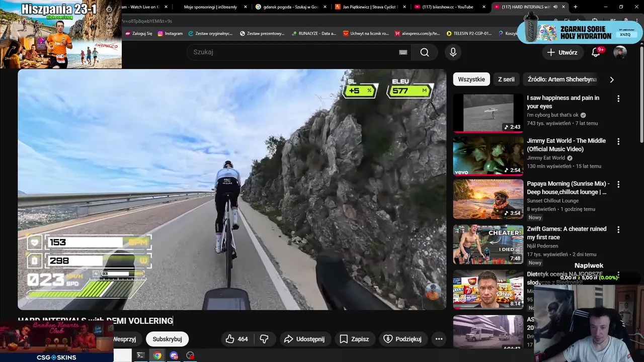644x362 pixels.
Task: Open the title "Zwift Games: A cheater ruined my first race"
Action: (567, 233)
